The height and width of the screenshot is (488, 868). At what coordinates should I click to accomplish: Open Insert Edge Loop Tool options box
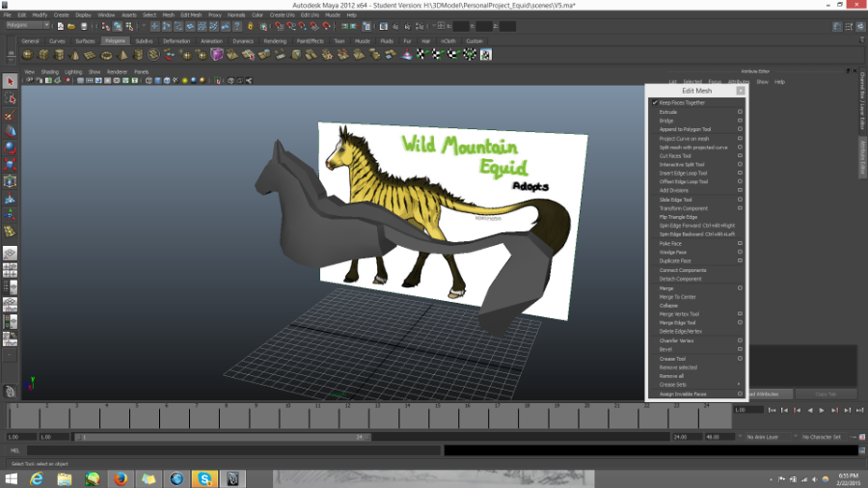pyautogui.click(x=740, y=173)
